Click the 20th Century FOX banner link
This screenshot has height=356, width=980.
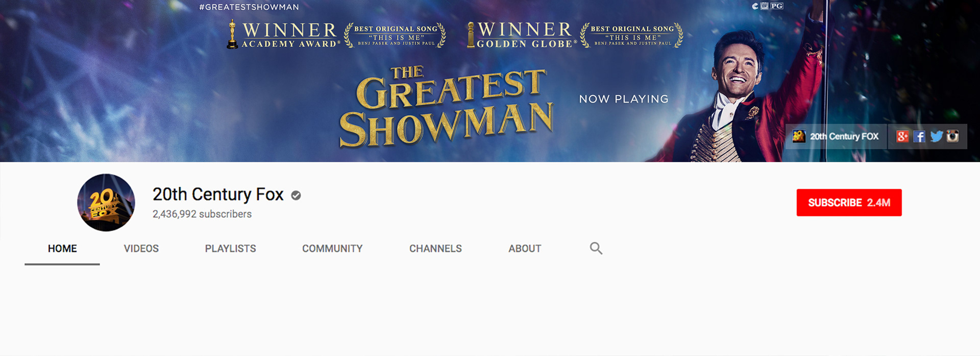[836, 136]
